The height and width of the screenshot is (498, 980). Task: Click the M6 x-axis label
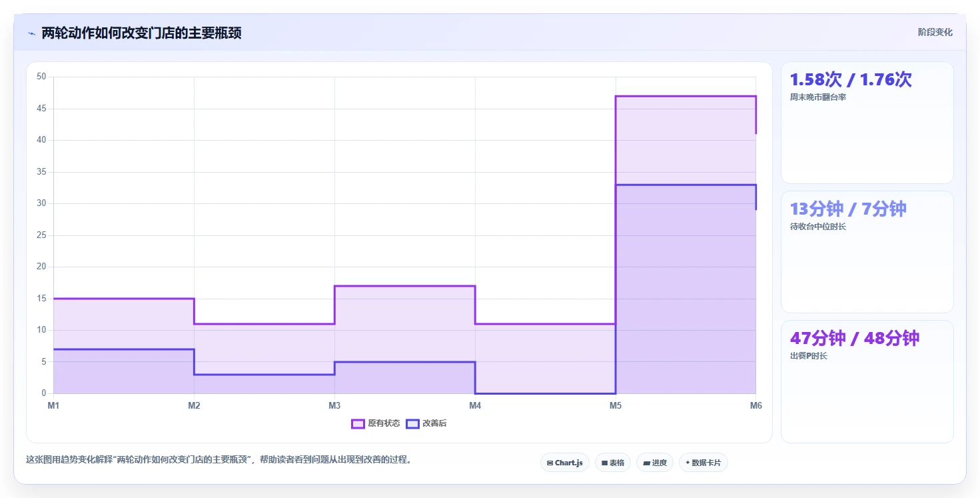tap(756, 405)
